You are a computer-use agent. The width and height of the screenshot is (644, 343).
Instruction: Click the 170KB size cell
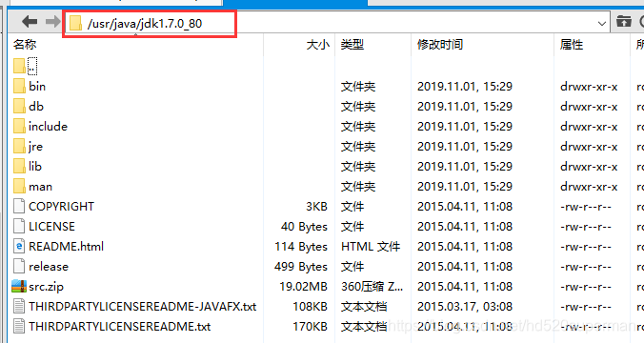(310, 327)
